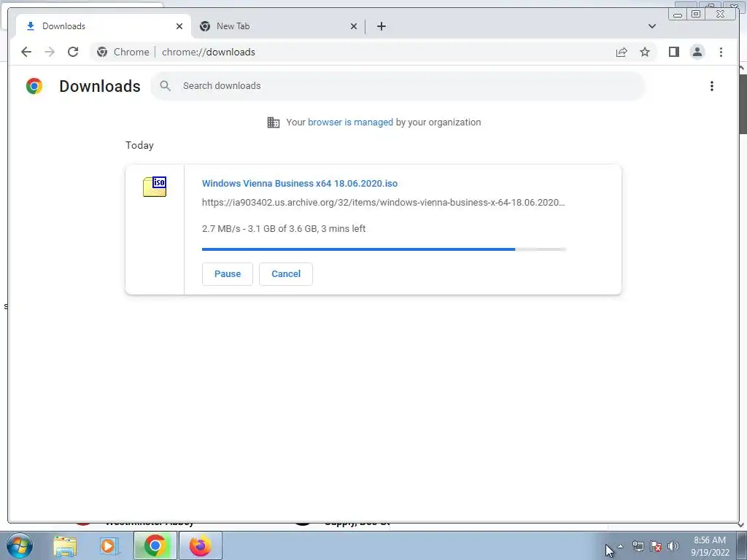Open the Windows Vienna Business ISO link
Screen dimensions: 747x560
coord(300,183)
